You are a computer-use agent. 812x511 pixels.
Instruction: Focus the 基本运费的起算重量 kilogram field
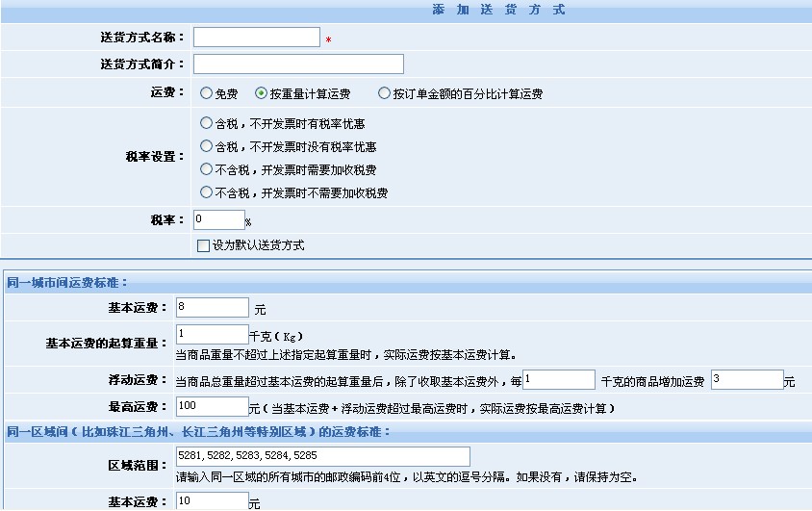click(x=212, y=335)
